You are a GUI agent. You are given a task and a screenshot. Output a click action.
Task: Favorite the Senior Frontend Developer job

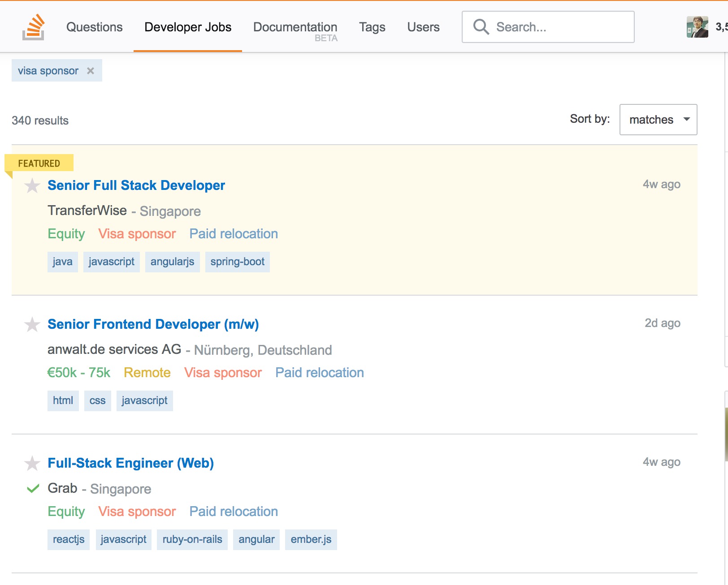point(32,324)
